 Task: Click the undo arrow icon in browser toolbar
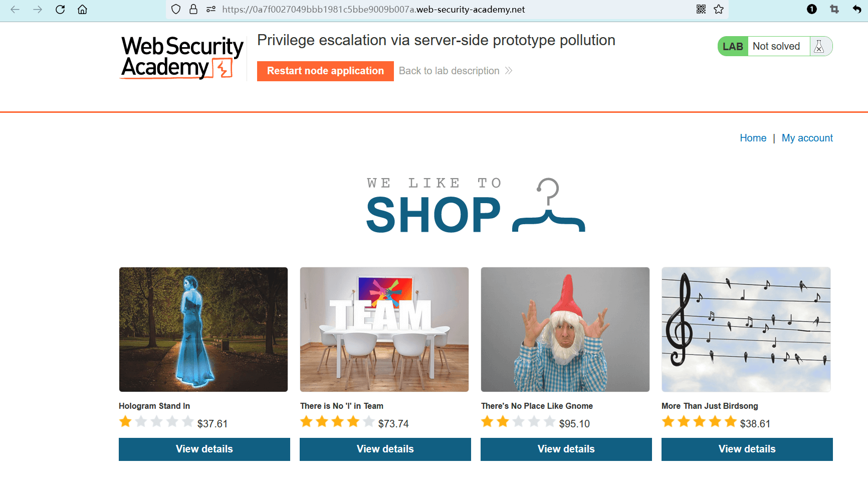pos(856,10)
